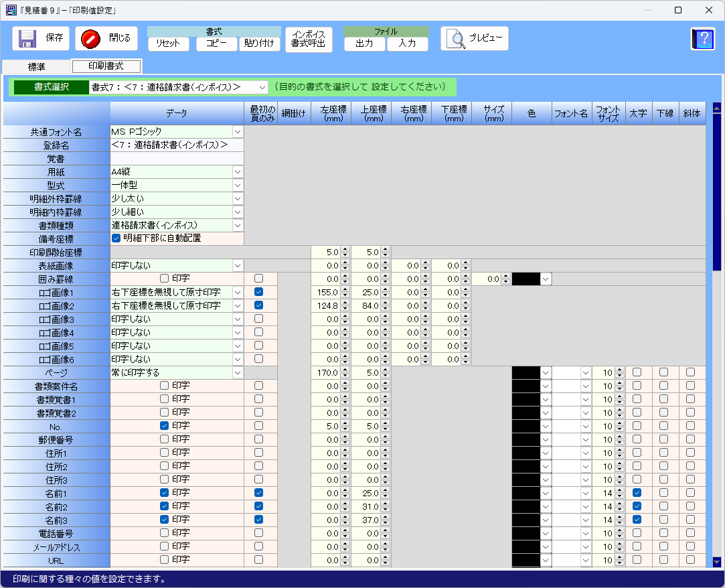This screenshot has width=725, height=588.
Task: Click the file 入力 button
Action: pyautogui.click(x=407, y=44)
